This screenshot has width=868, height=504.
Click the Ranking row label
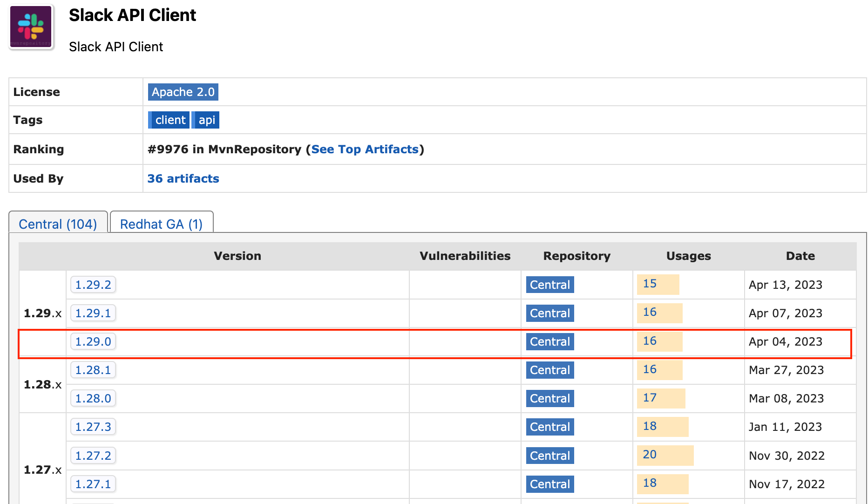[39, 150]
